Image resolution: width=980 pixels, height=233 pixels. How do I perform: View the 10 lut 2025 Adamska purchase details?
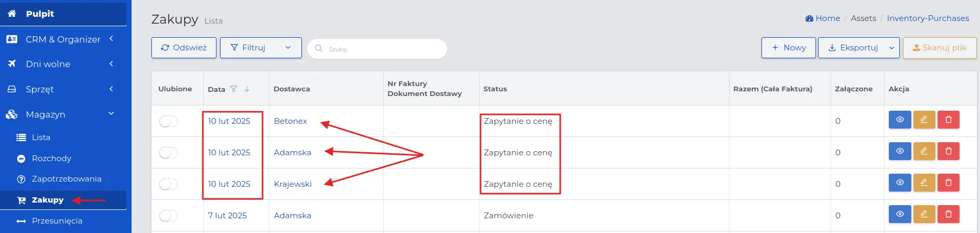coord(900,151)
